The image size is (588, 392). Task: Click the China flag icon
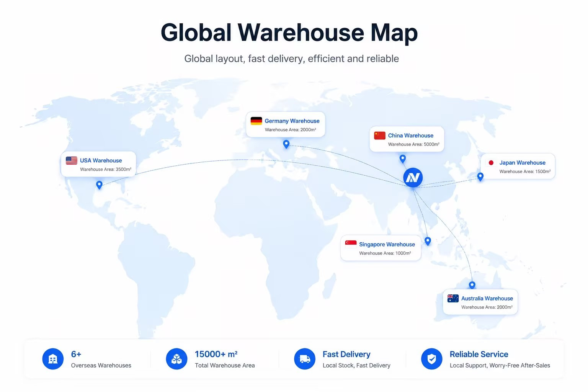379,136
